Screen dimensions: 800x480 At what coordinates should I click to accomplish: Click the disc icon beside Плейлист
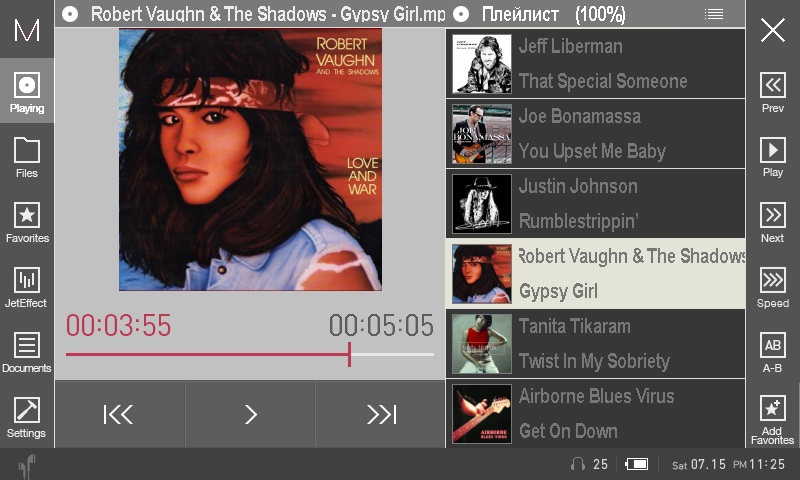pos(461,14)
